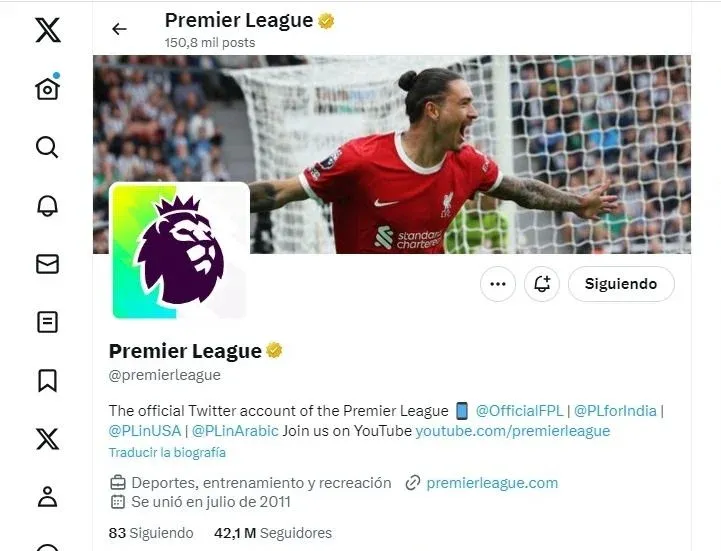Click Traducir la biografía
The width and height of the screenshot is (721, 551).
tap(167, 453)
